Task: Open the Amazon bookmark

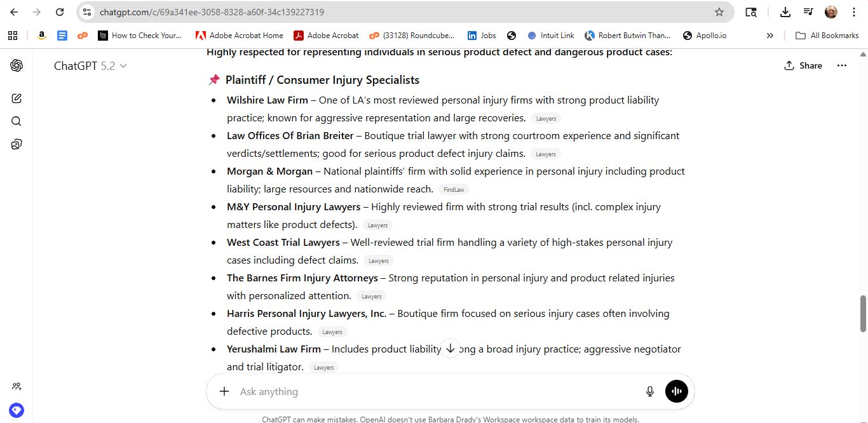Action: point(41,36)
